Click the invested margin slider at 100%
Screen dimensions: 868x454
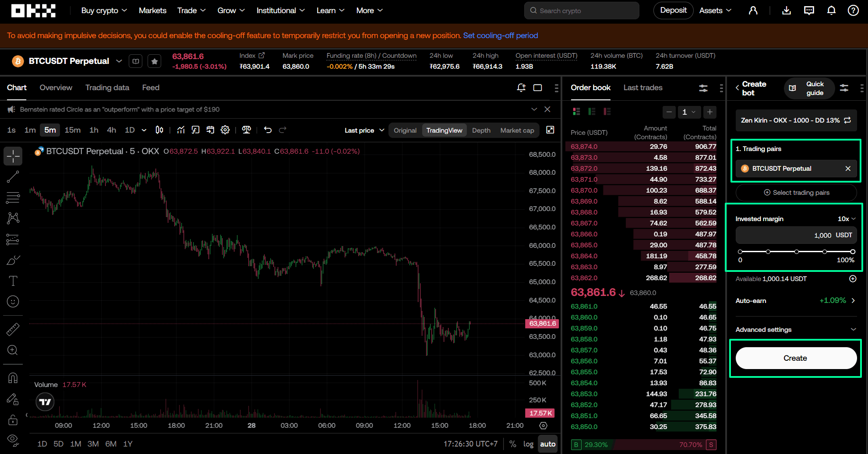point(852,252)
